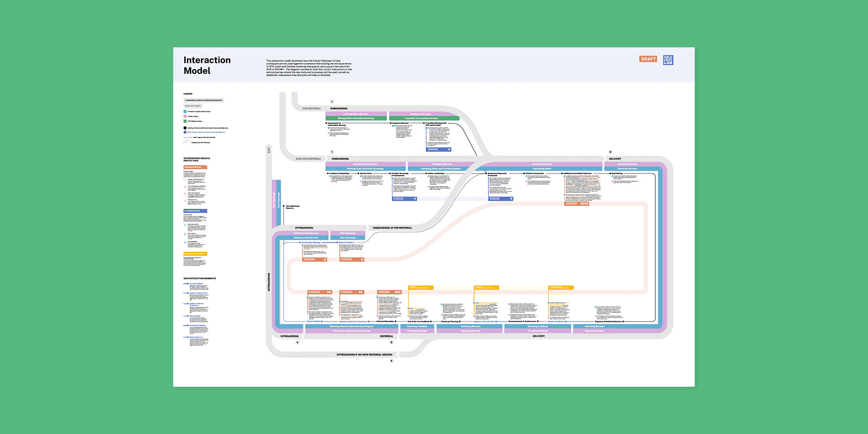Click the top DELIVERY phase header
The height and width of the screenshot is (434, 868).
615,159
